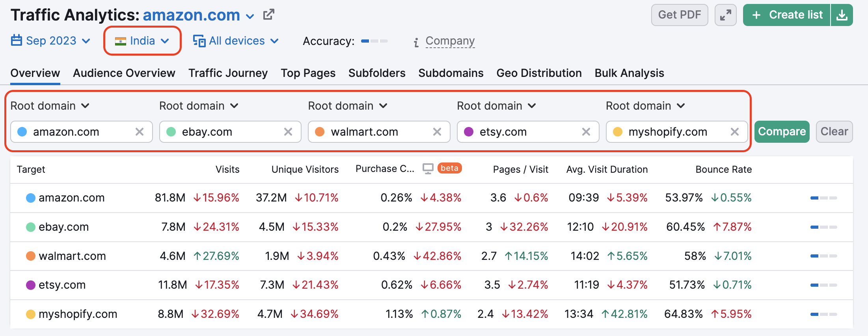The image size is (868, 336).
Task: Click the download export icon
Action: pyautogui.click(x=842, y=15)
